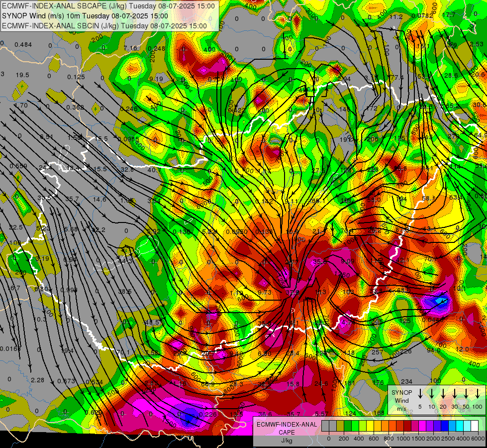Viewport: 487px width, 448px height.
Task: Click the map value 0.673
Action: (x=66, y=381)
